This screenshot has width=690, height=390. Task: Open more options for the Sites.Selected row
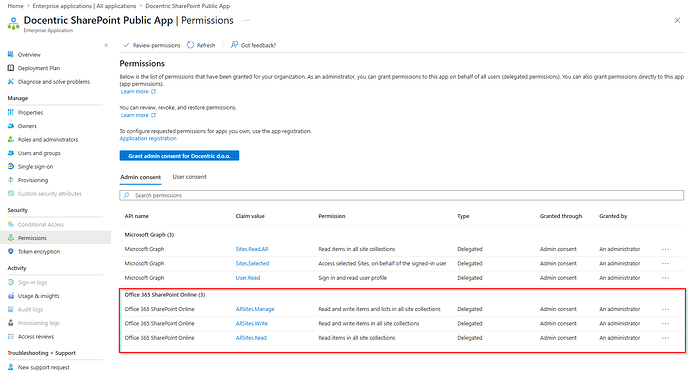click(x=665, y=264)
